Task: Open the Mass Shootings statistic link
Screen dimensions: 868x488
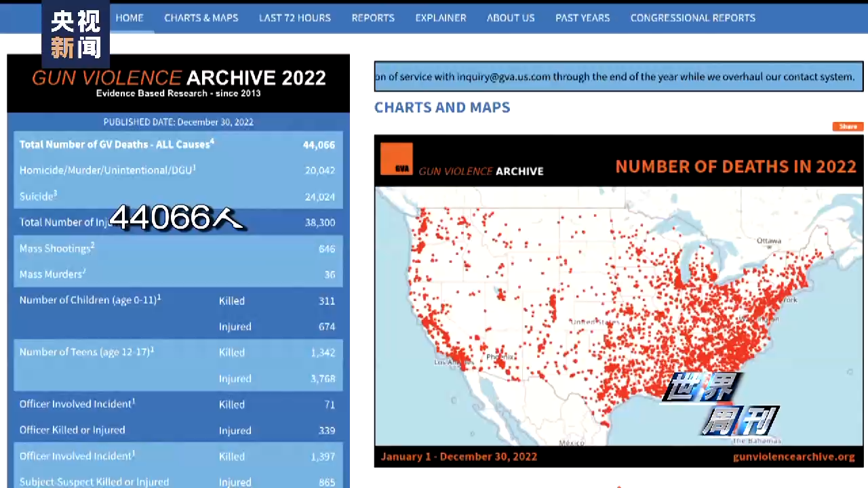Action: pyautogui.click(x=56, y=249)
